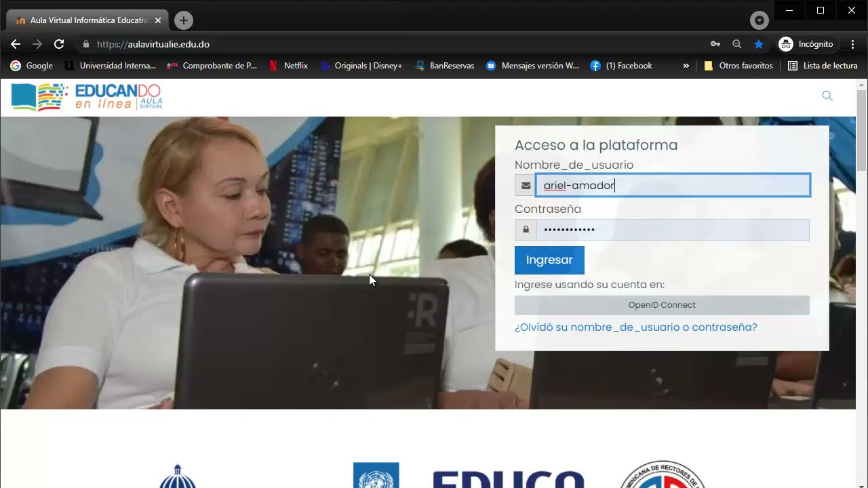Open (1) Facebook bookmark

621,66
